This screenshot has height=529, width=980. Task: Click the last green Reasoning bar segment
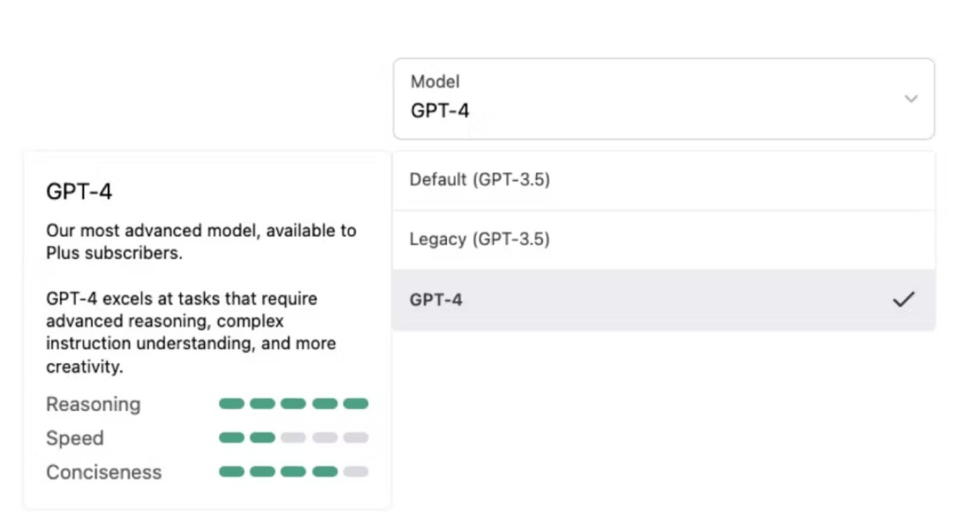click(355, 403)
